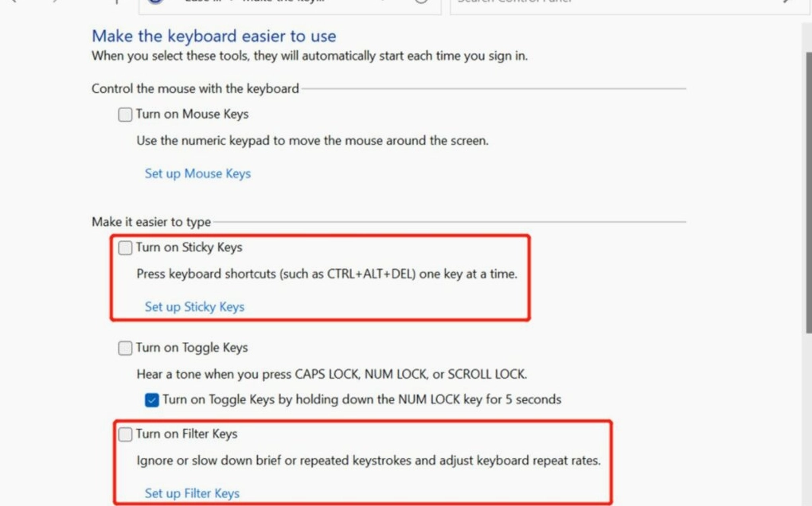Uncheck the NUM LOCK five second hold option
Image resolution: width=812 pixels, height=506 pixels.
151,400
